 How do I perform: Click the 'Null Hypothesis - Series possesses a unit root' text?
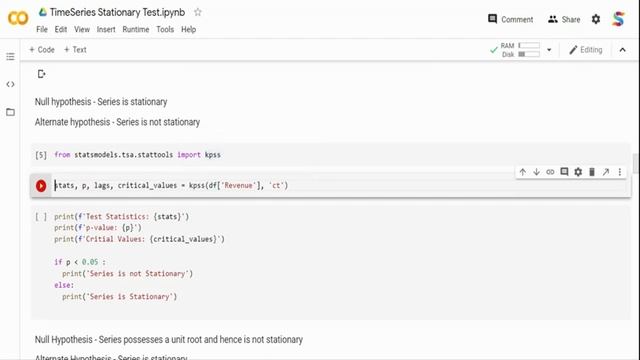pyautogui.click(x=169, y=340)
